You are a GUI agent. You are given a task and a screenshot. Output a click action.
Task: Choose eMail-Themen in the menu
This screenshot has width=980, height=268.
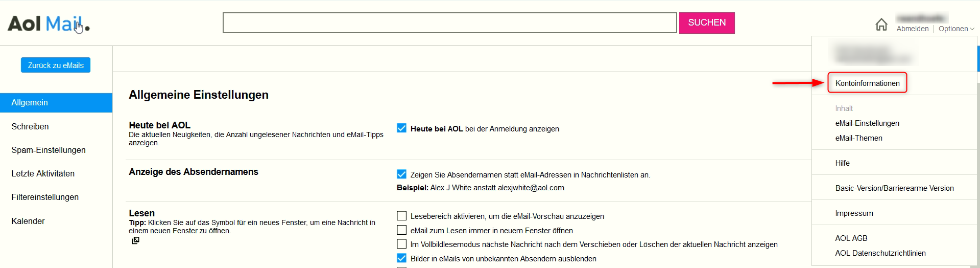(x=858, y=138)
